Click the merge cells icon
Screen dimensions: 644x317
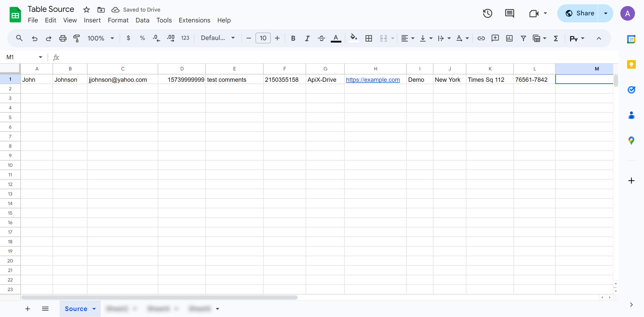tap(384, 38)
